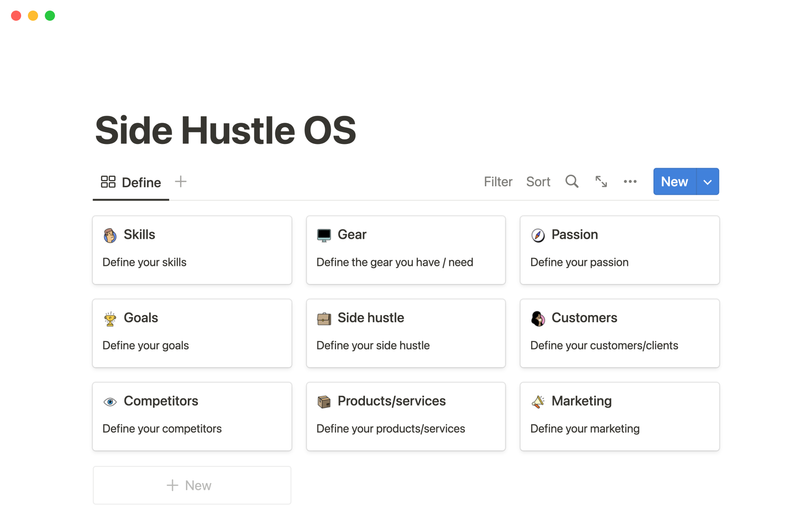Open the three-dots more options menu
The image size is (812, 508).
pos(630,182)
